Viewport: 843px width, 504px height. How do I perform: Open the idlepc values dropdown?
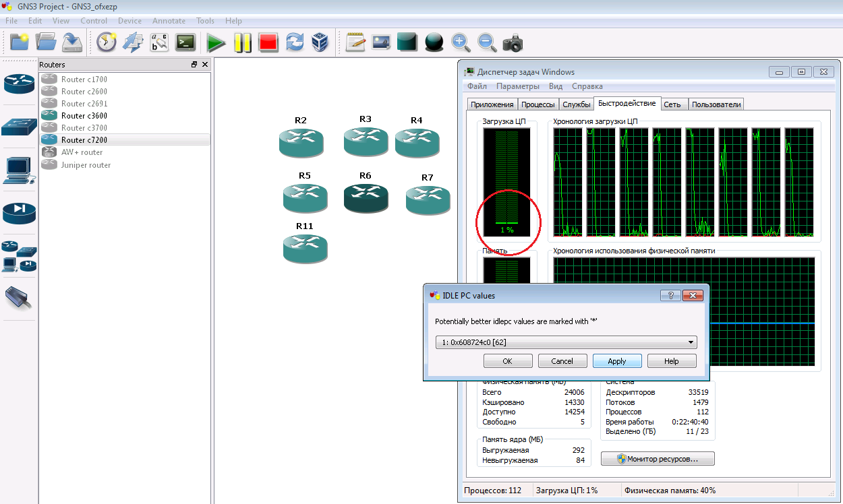point(691,342)
